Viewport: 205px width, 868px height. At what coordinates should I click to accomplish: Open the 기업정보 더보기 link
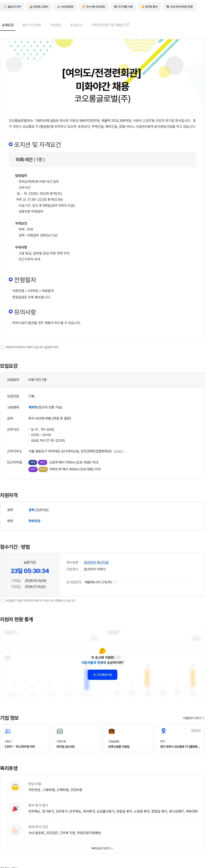193,718
